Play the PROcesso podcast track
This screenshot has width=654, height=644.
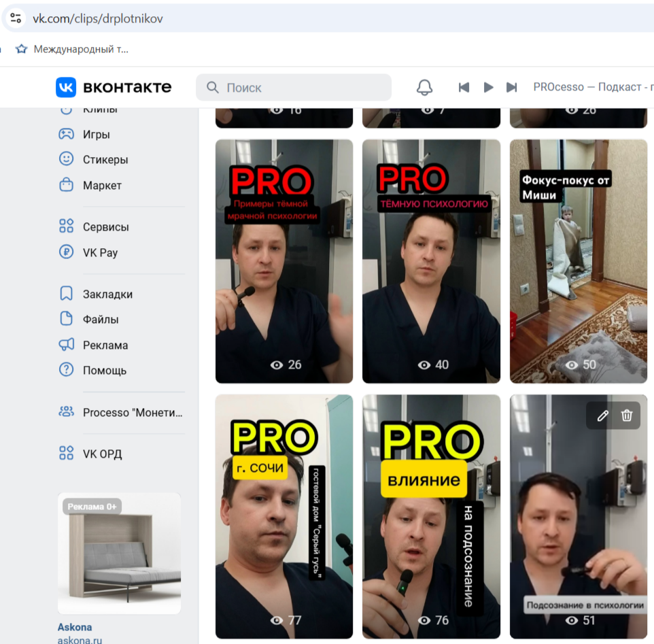pyautogui.click(x=488, y=87)
